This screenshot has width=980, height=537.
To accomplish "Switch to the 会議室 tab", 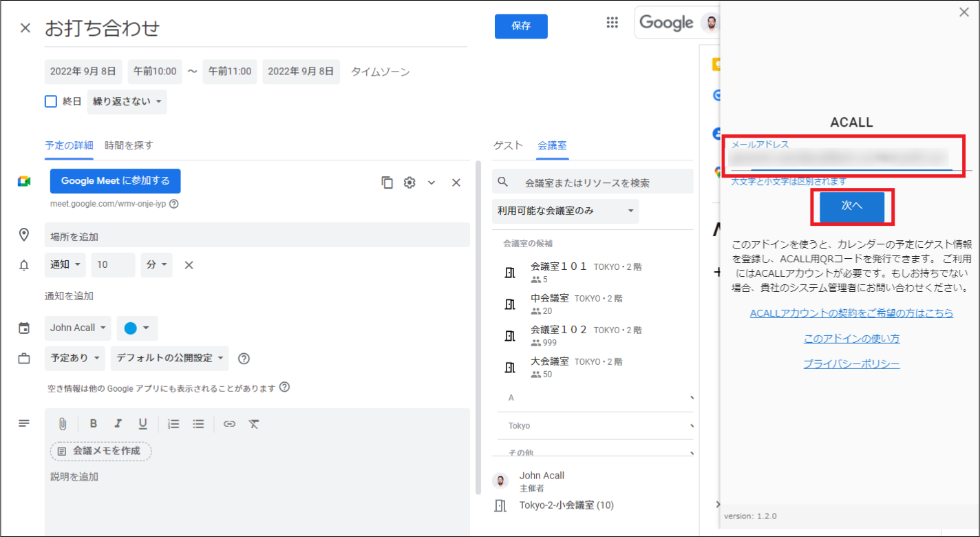I will [x=552, y=145].
